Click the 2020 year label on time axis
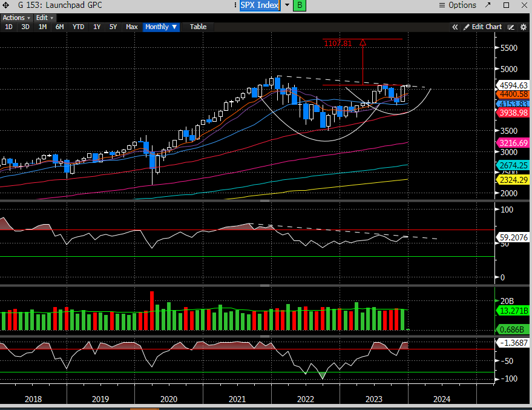Image resolution: width=532 pixels, height=410 pixels. [x=169, y=399]
